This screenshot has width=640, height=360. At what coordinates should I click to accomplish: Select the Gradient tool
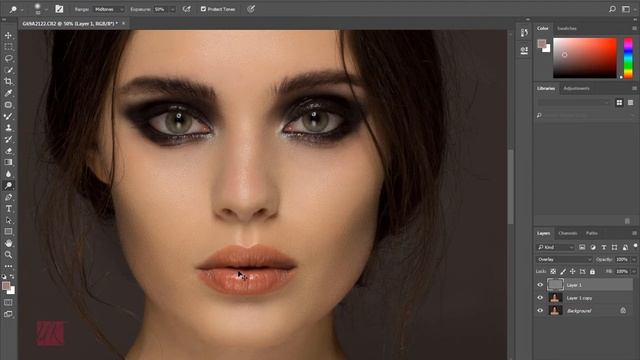tap(8, 162)
